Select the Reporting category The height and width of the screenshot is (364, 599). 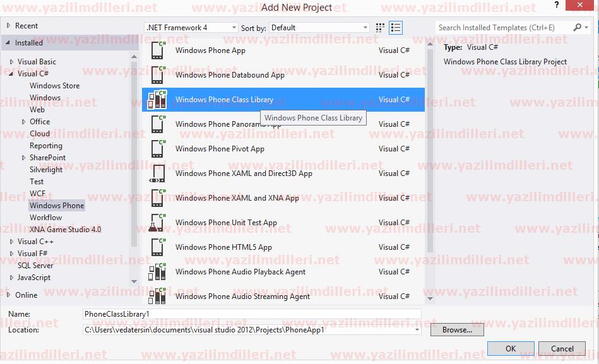(x=46, y=146)
